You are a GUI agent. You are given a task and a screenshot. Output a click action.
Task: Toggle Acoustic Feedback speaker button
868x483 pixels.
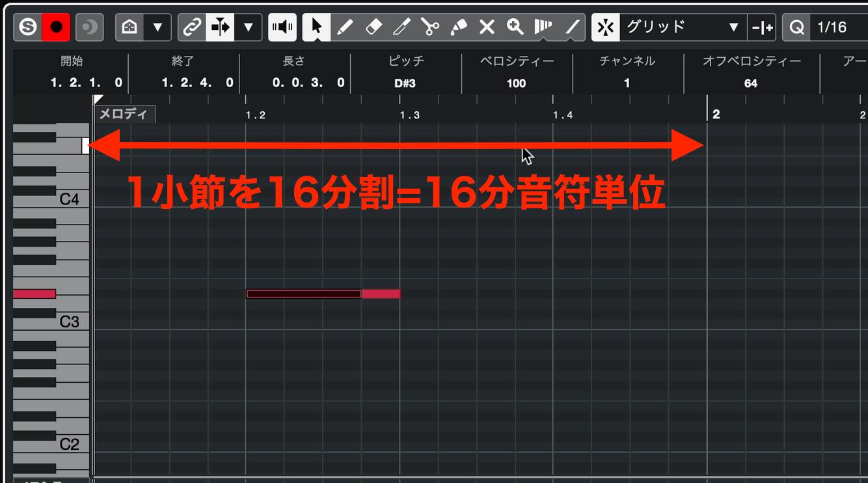coord(282,27)
